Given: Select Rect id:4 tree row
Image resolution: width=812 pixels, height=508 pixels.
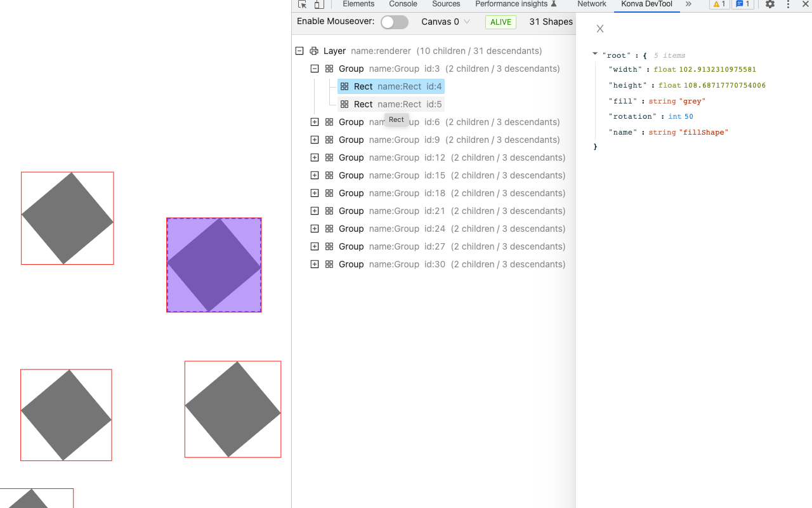Looking at the screenshot, I should click(x=391, y=86).
